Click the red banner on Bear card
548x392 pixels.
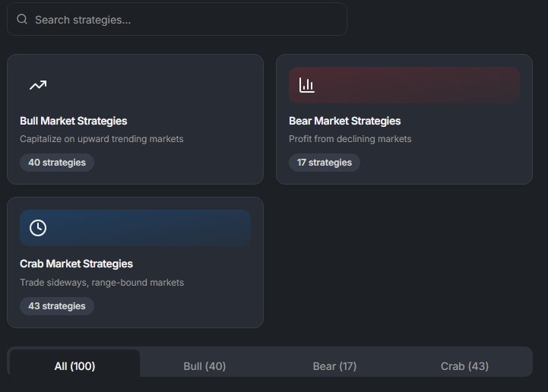(404, 85)
